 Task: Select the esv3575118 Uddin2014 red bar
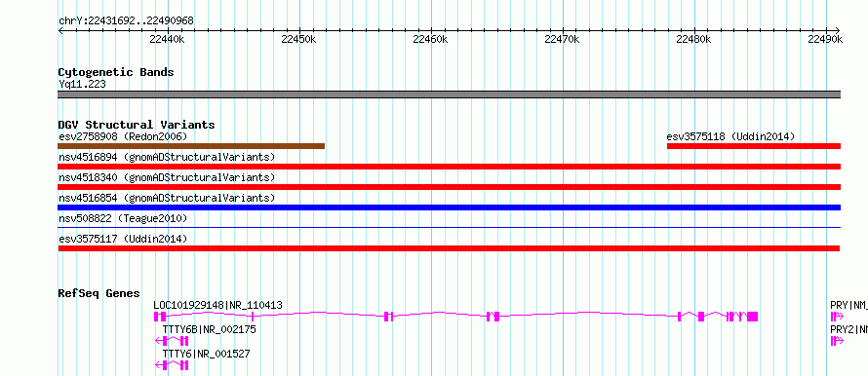coord(754,146)
